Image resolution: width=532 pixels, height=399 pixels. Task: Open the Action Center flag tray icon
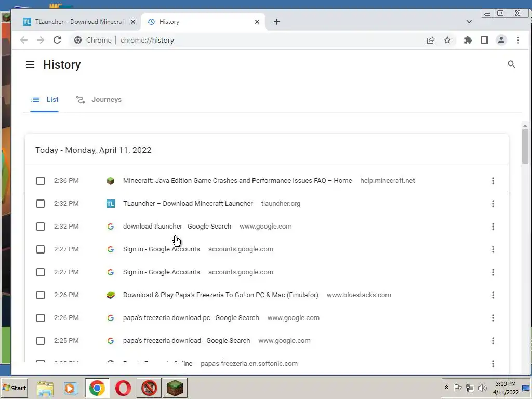tap(457, 388)
